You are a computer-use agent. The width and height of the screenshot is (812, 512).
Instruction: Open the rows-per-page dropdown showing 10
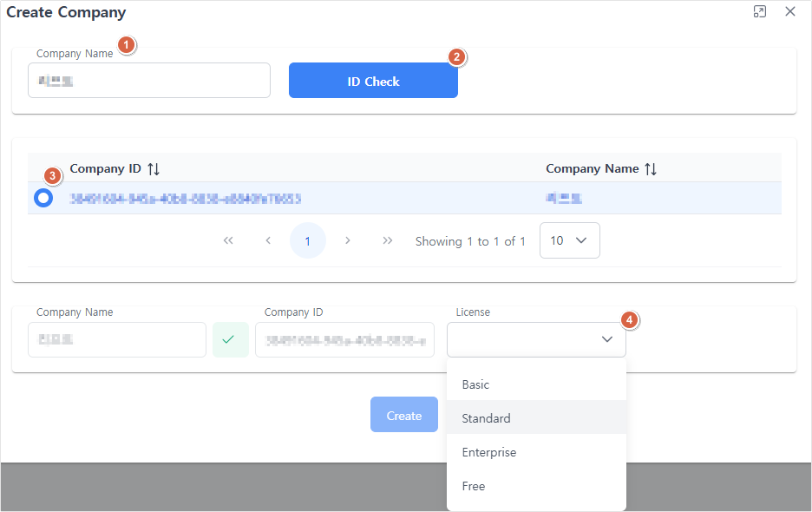pos(570,240)
